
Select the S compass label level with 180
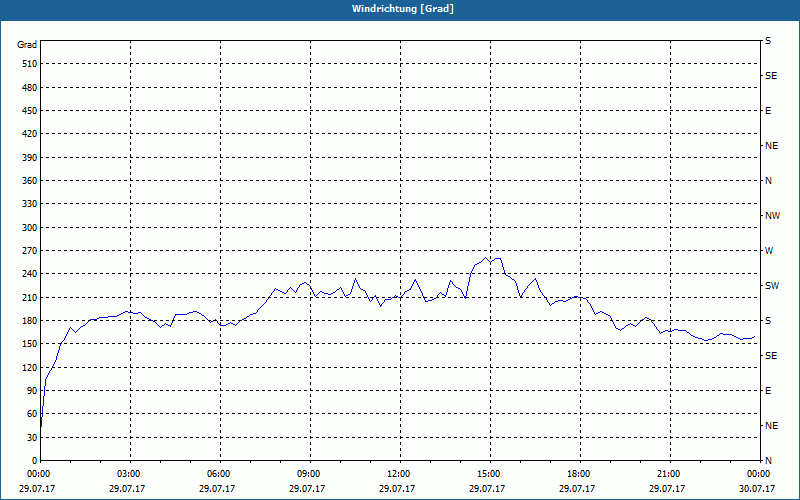pos(768,321)
